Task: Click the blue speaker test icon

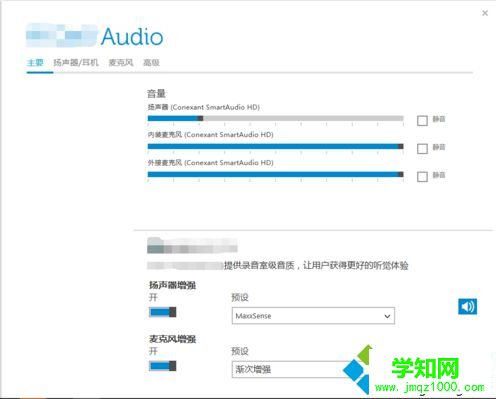Action: (x=467, y=306)
